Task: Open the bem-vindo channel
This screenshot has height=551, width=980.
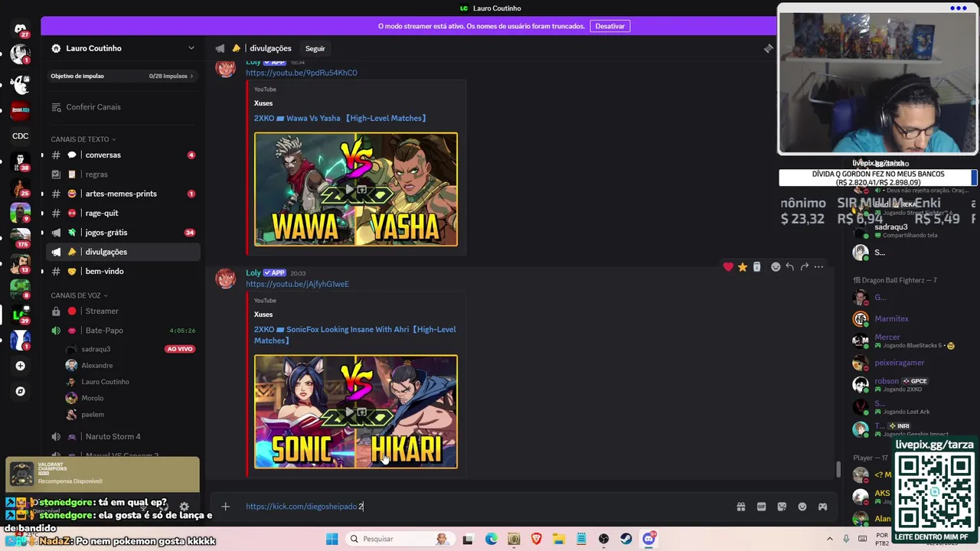Action: click(x=122, y=271)
